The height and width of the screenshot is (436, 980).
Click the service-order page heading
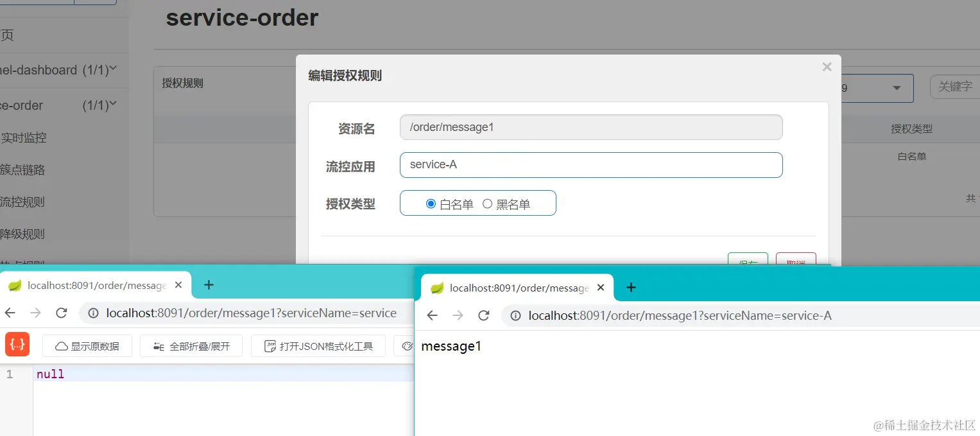(242, 17)
